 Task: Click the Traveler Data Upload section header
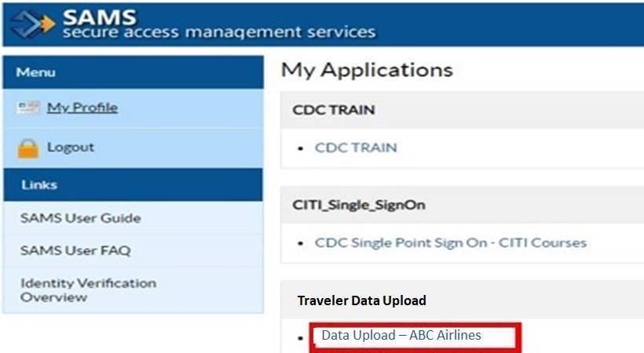tap(361, 300)
